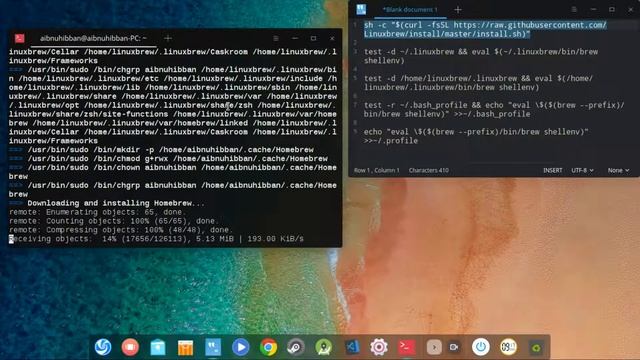
Task: Open Google Chrome from the dock
Action: [268, 347]
